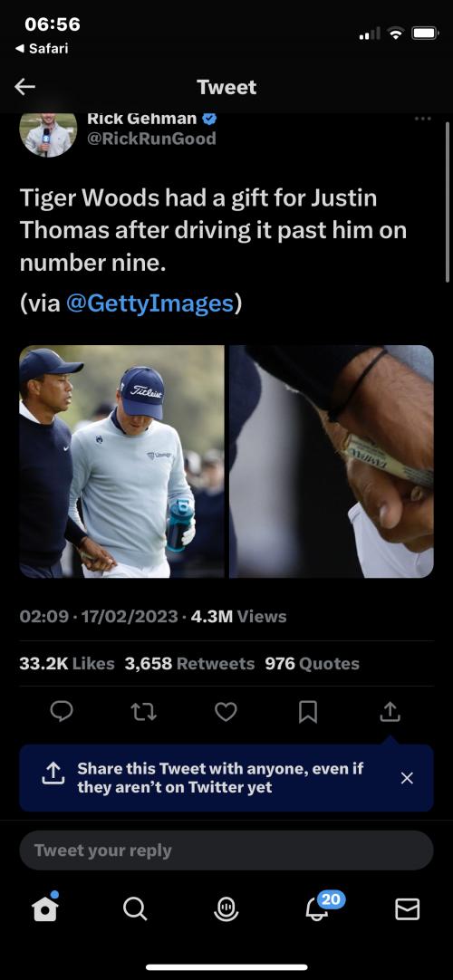Screen dimensions: 453x980
Task: Open Rick Gehman's profile picture
Action: [x=48, y=134]
